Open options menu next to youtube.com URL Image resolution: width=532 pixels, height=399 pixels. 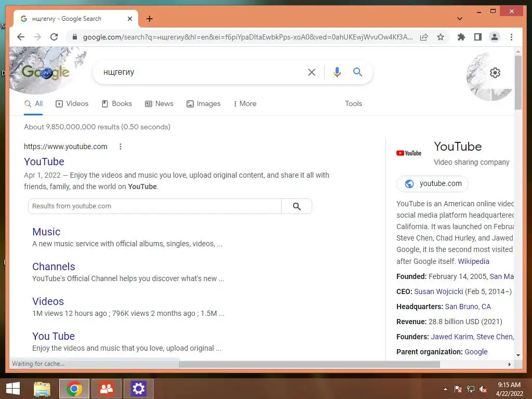pos(121,147)
